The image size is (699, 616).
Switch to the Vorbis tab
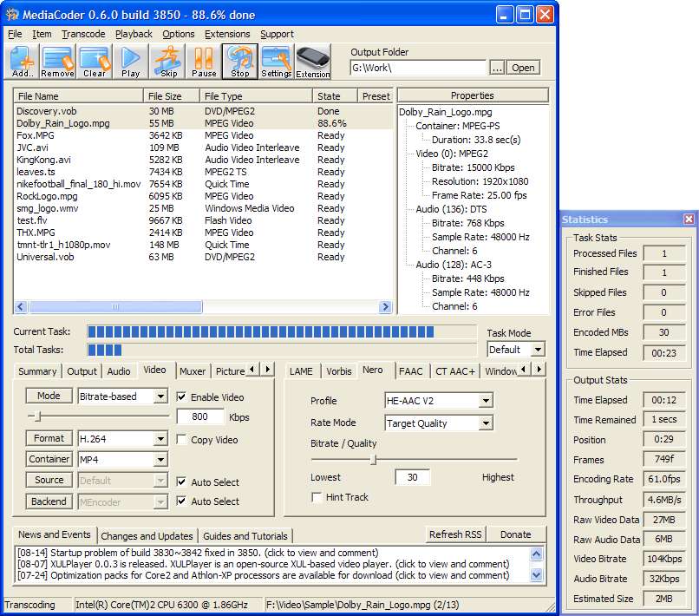(x=338, y=371)
